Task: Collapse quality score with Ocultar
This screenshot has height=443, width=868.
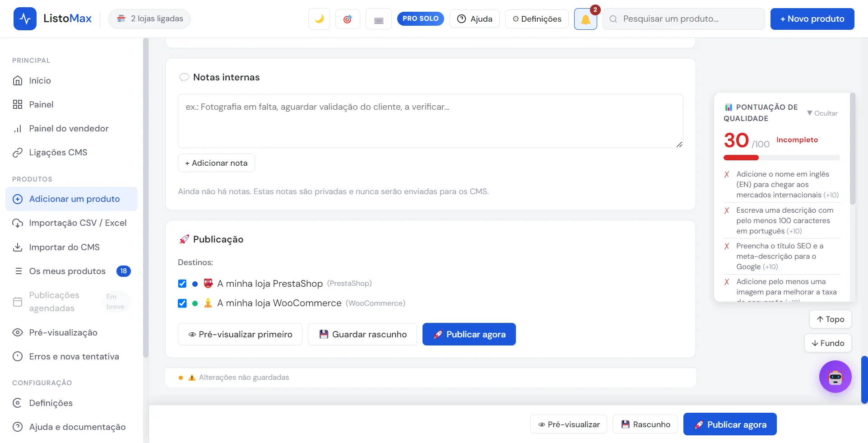Action: (x=822, y=113)
